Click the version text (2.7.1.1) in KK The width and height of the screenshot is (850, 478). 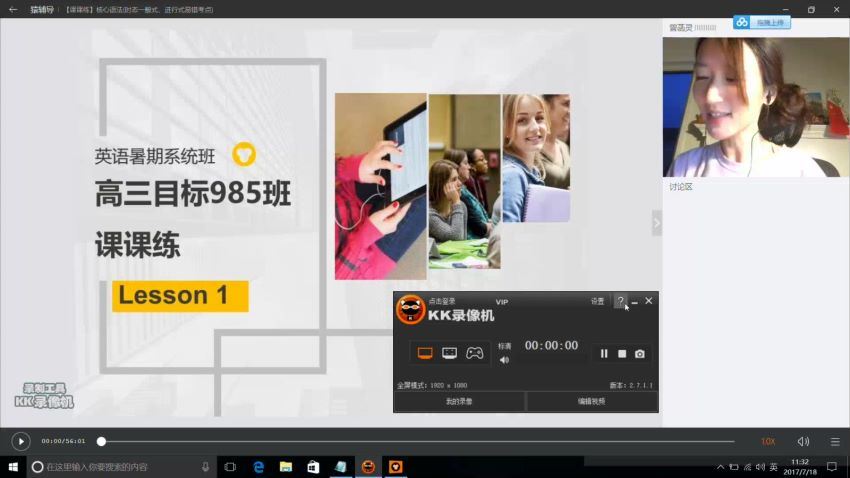point(631,385)
